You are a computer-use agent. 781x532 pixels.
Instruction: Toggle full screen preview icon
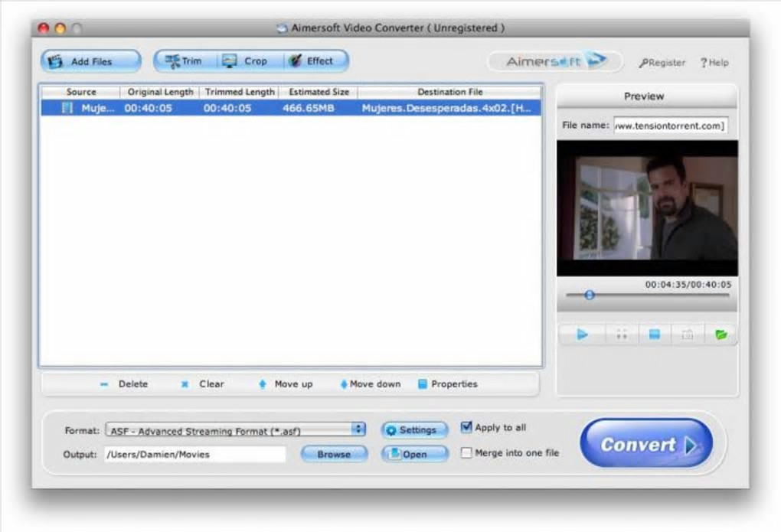pyautogui.click(x=622, y=335)
